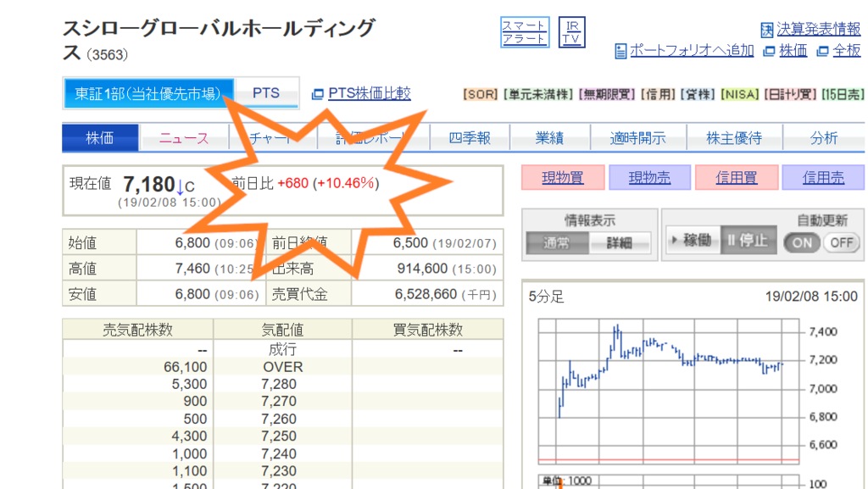
Task: Open ポートフォリオへ追加 link
Action: pos(692,50)
